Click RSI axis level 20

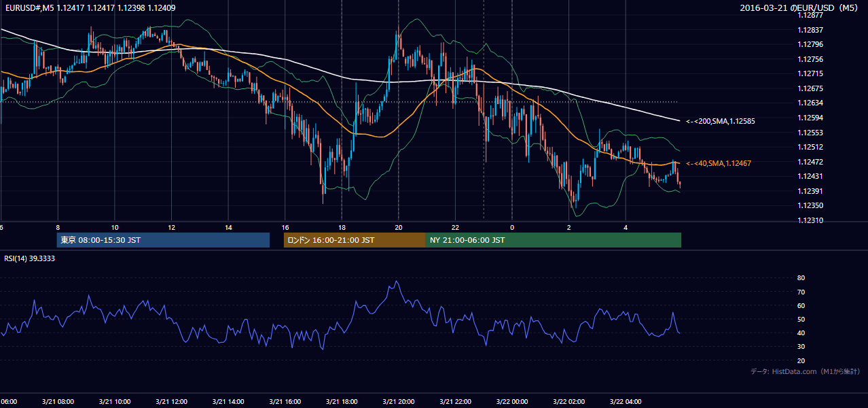pyautogui.click(x=801, y=360)
